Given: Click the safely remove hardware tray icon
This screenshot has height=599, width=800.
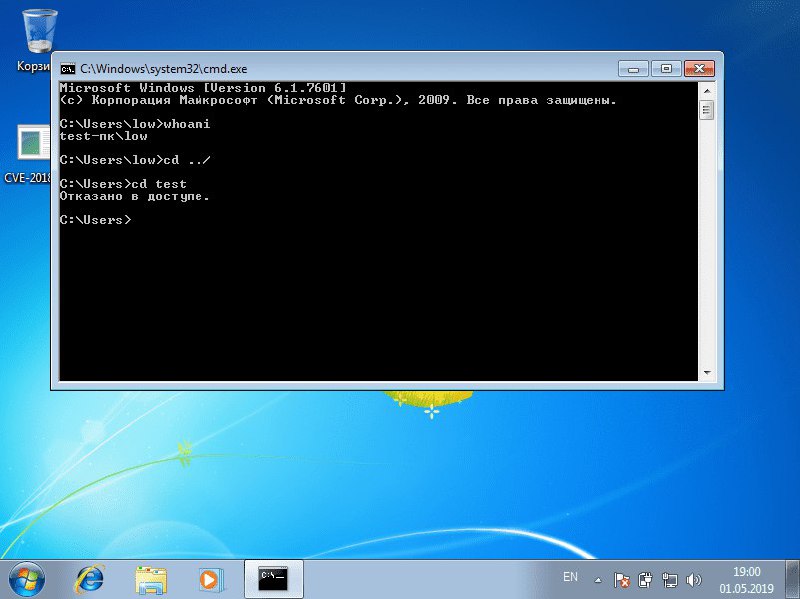Looking at the screenshot, I should 645,580.
